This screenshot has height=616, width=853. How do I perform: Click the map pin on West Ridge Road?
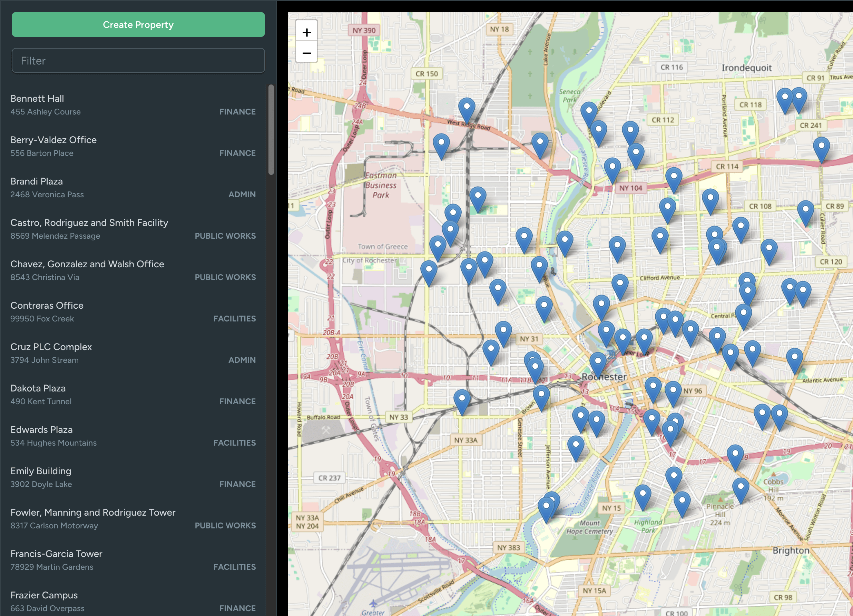pyautogui.click(x=467, y=109)
